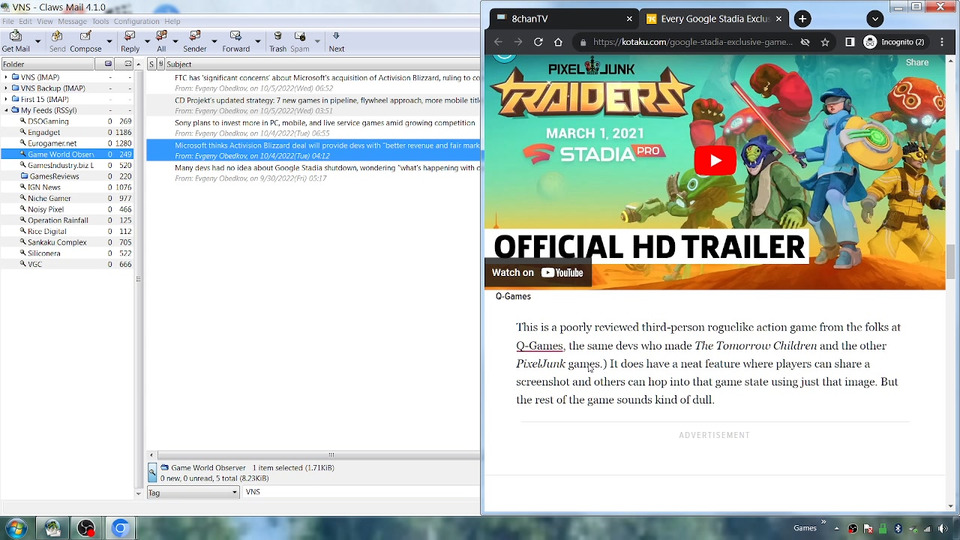Click the Get Mail icon in Claws Mail
The height and width of the screenshot is (540, 960).
pyautogui.click(x=15, y=36)
